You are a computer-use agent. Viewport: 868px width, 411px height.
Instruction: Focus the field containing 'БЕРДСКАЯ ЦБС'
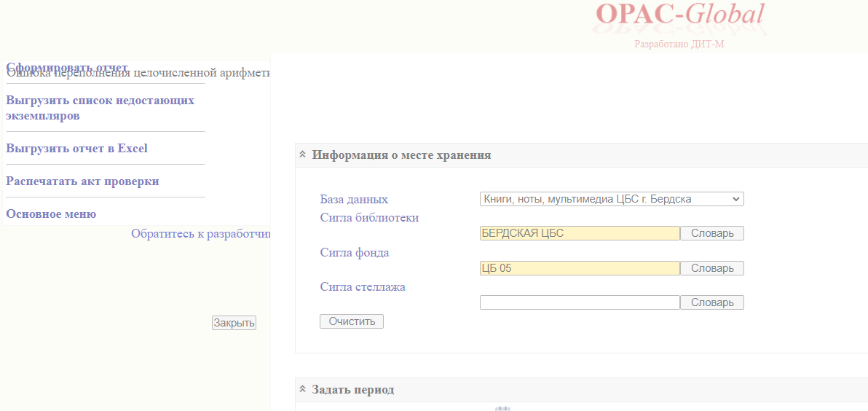coord(579,233)
